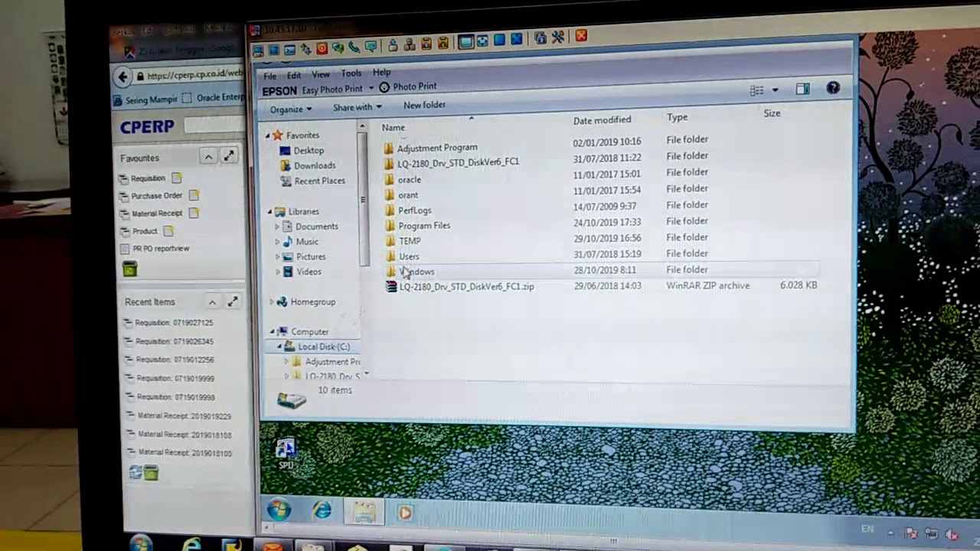This screenshot has width=980, height=551.
Task: Sort by the Size column header
Action: [x=772, y=113]
